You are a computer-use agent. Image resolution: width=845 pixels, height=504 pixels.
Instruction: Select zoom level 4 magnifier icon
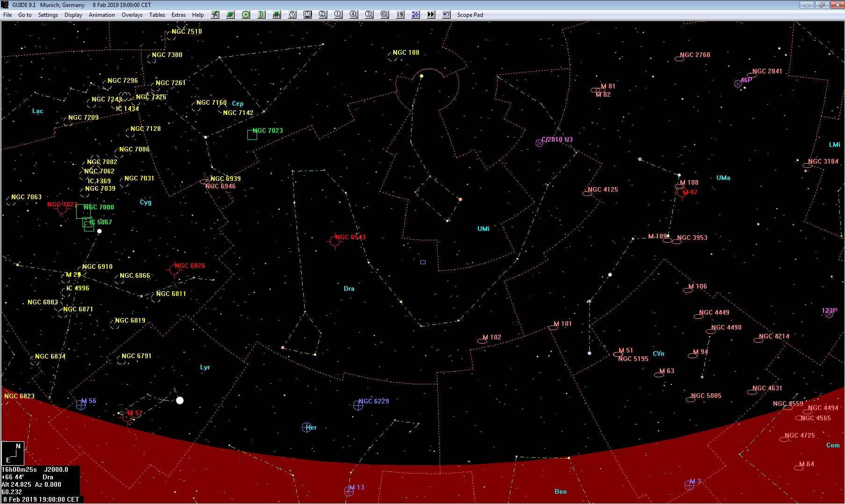click(x=354, y=14)
